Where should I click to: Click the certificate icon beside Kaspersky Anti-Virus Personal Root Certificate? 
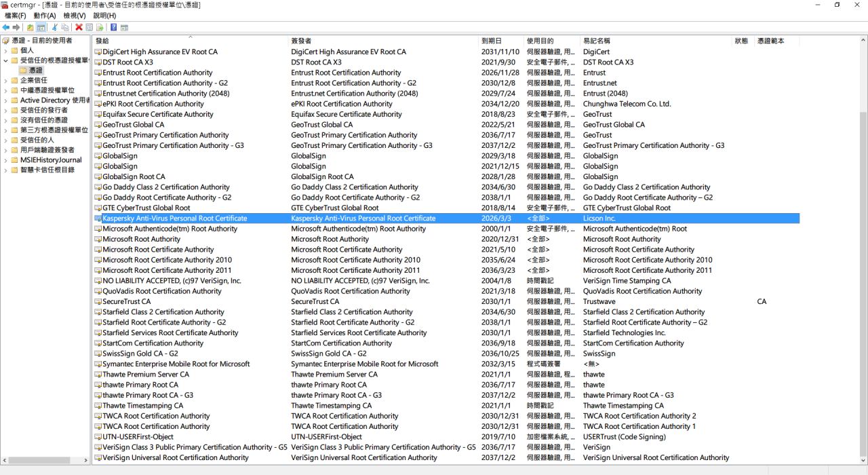coord(98,218)
